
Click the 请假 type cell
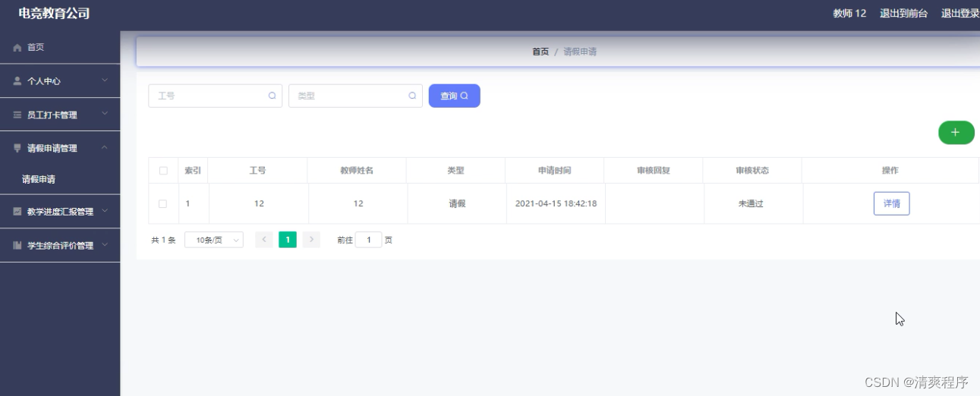(457, 203)
